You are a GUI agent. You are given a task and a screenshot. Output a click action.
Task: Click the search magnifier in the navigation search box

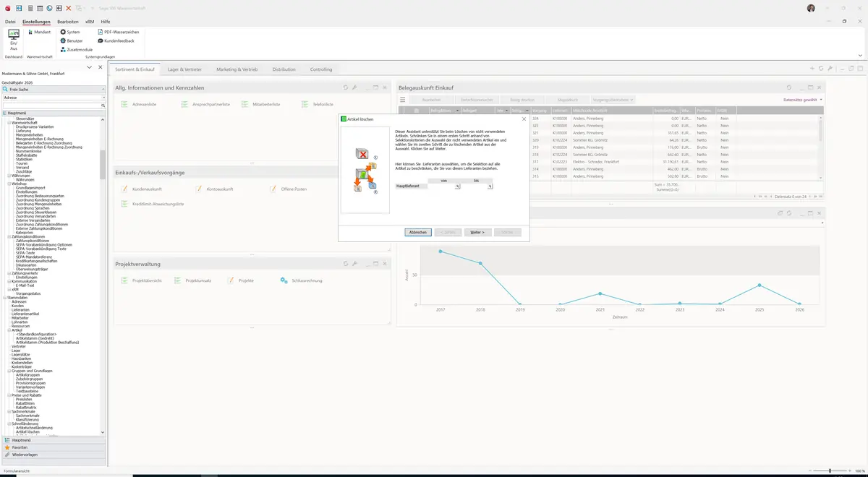point(103,106)
